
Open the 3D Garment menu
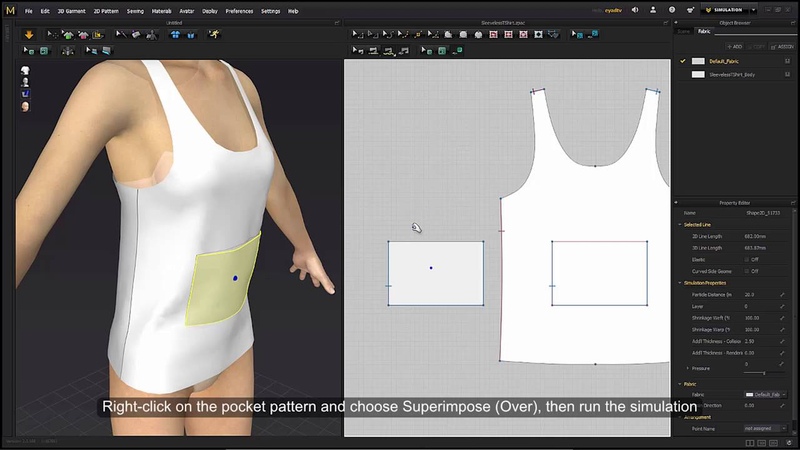(x=71, y=11)
